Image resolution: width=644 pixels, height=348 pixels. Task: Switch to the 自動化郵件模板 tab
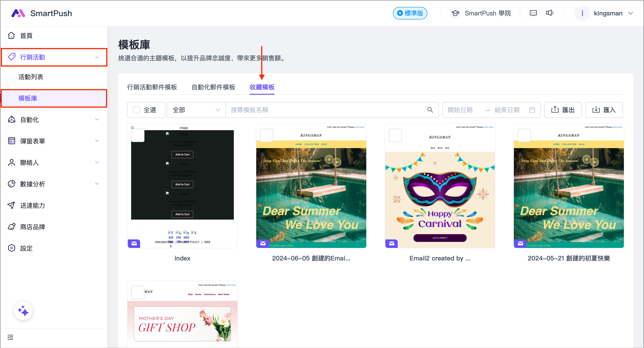[x=213, y=87]
